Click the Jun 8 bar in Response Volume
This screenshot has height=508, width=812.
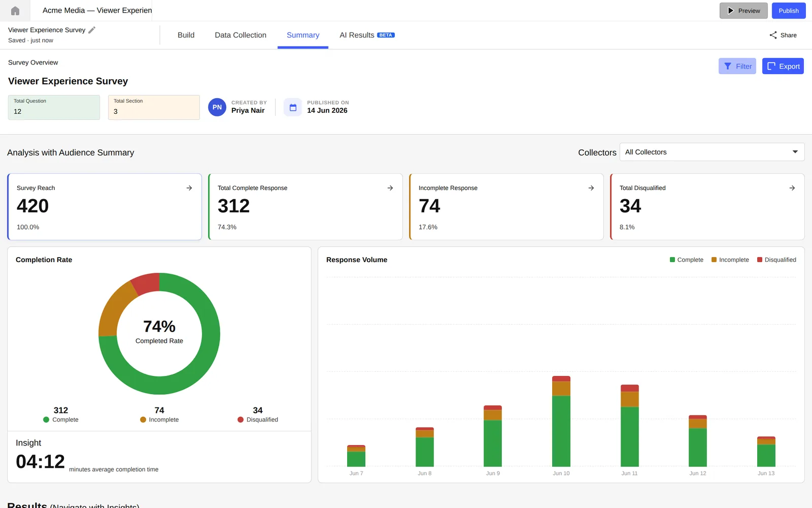coord(425,447)
